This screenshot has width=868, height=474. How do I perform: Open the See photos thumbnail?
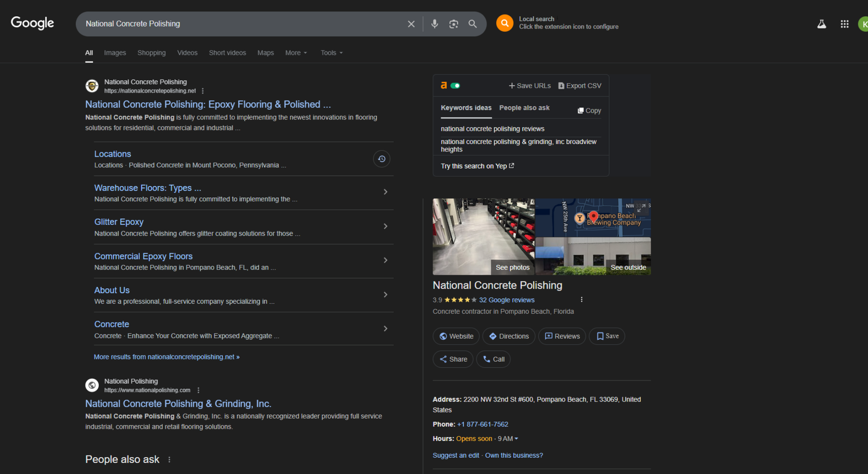pos(483,236)
